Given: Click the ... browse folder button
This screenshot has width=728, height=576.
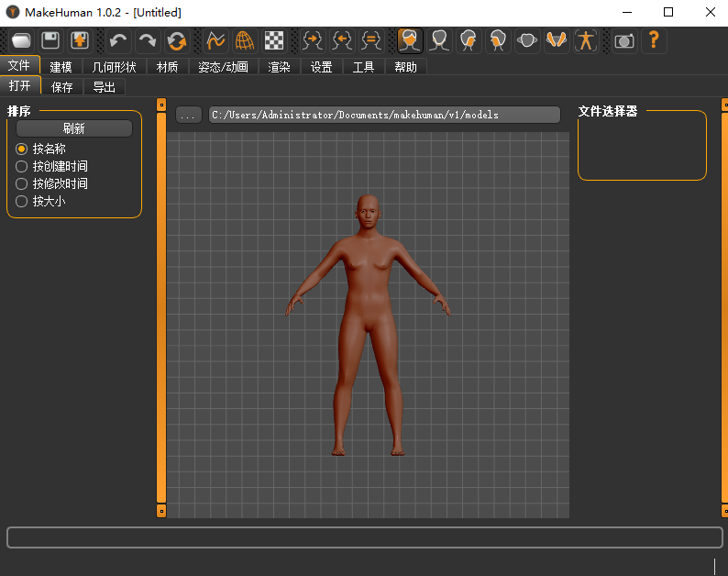Looking at the screenshot, I should (x=189, y=115).
